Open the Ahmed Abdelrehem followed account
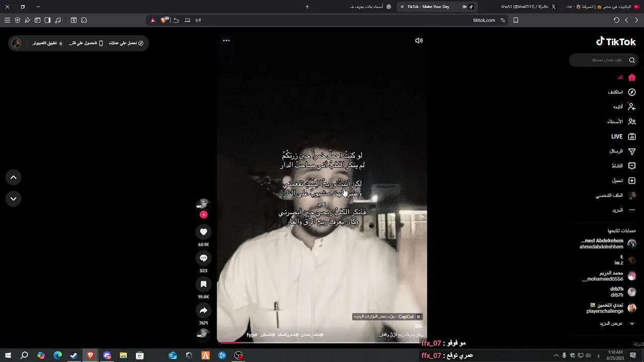Image resolution: width=644 pixels, height=362 pixels. coord(609,244)
